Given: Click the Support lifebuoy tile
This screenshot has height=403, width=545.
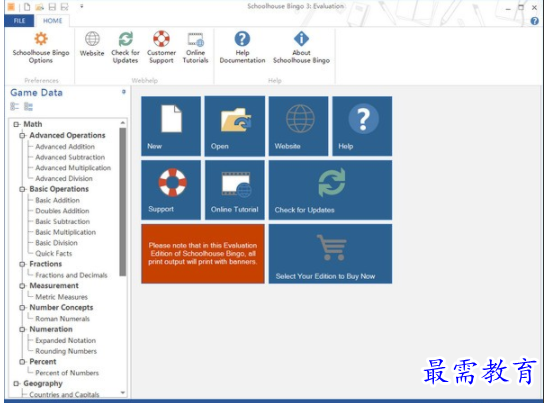Looking at the screenshot, I should click(x=171, y=190).
